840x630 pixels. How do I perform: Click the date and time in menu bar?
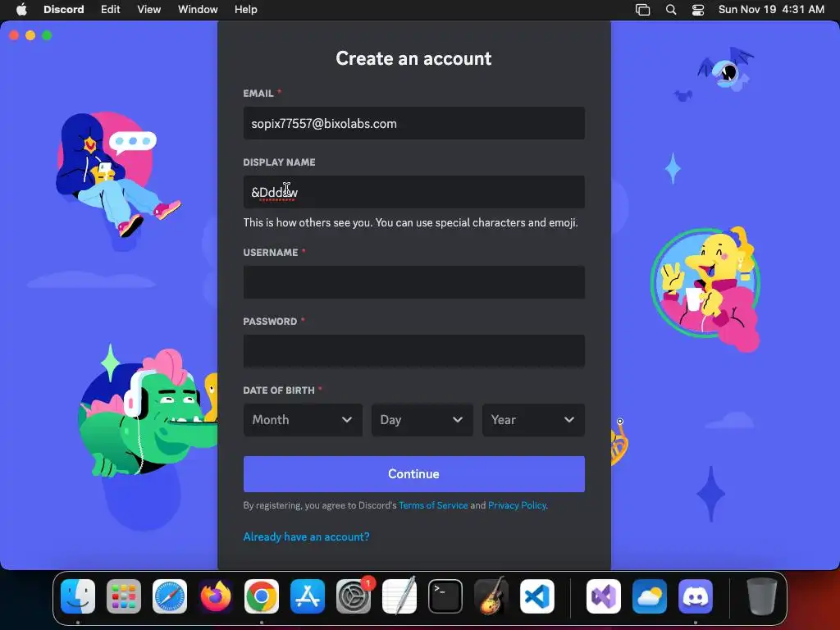click(771, 10)
